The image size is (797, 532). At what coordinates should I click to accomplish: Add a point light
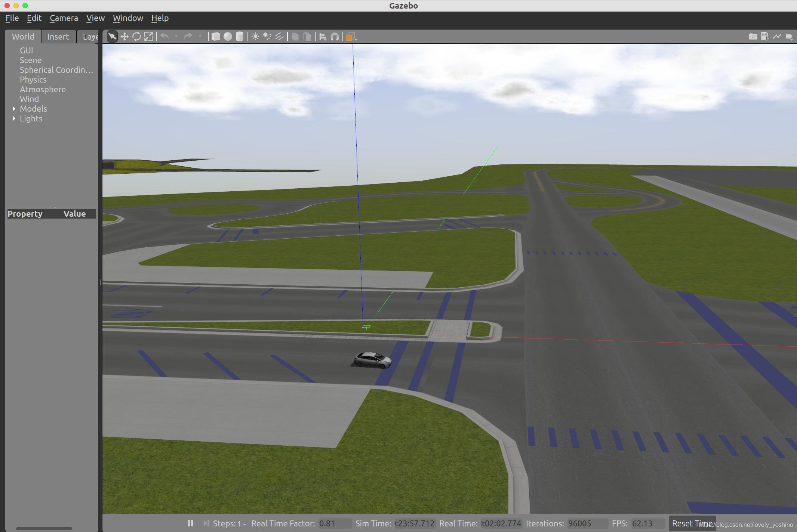(255, 37)
